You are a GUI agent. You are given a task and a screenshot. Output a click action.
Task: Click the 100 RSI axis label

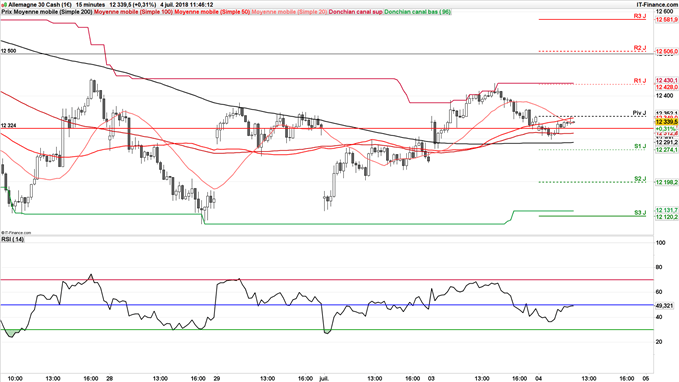click(x=661, y=243)
